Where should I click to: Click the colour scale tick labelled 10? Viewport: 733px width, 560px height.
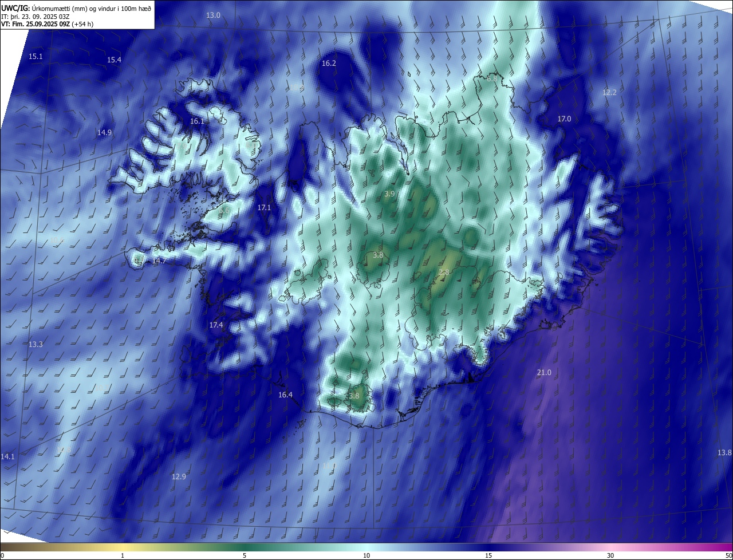[366, 555]
